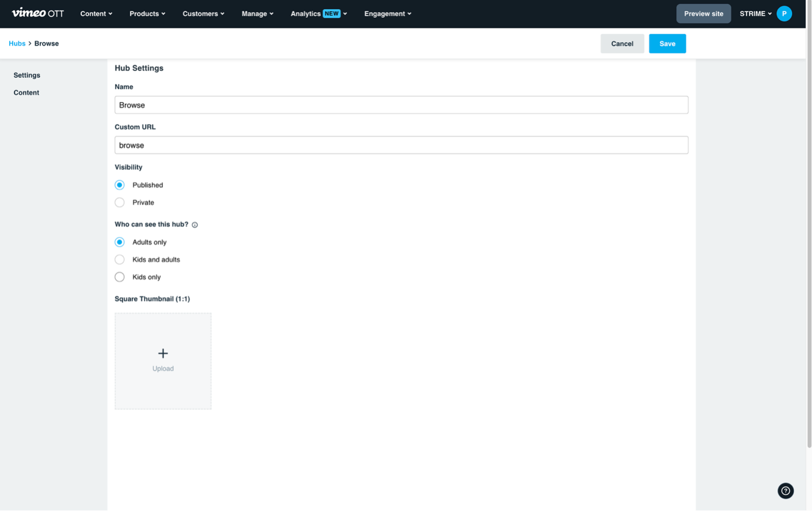Screen dimensions: 812x512
Task: Open the Content dropdown menu
Action: tap(96, 14)
